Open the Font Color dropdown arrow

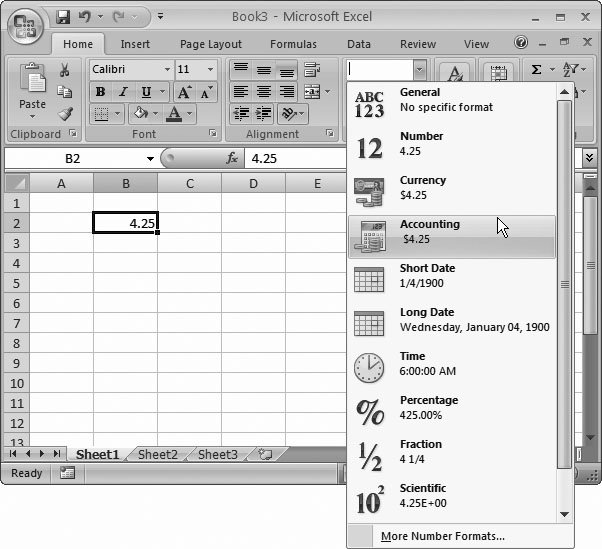tap(189, 114)
